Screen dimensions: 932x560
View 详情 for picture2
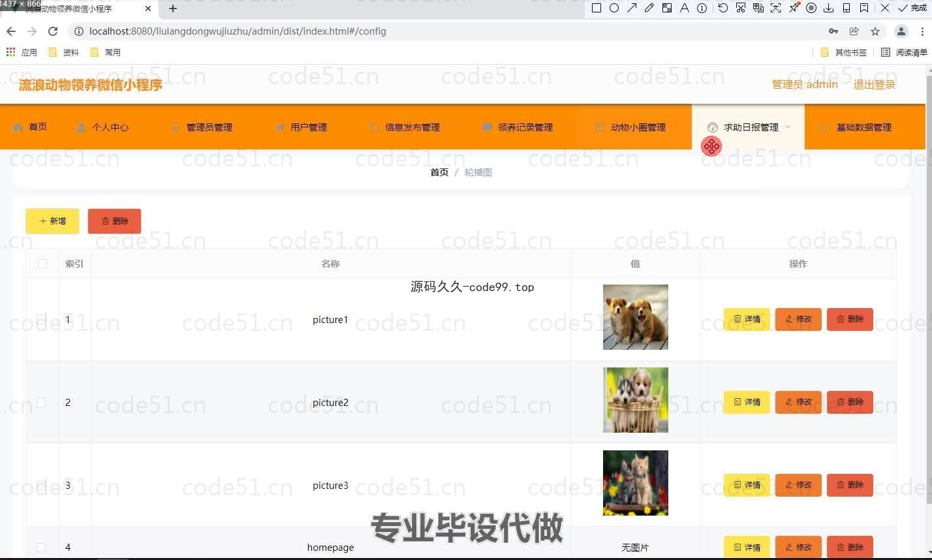point(747,402)
